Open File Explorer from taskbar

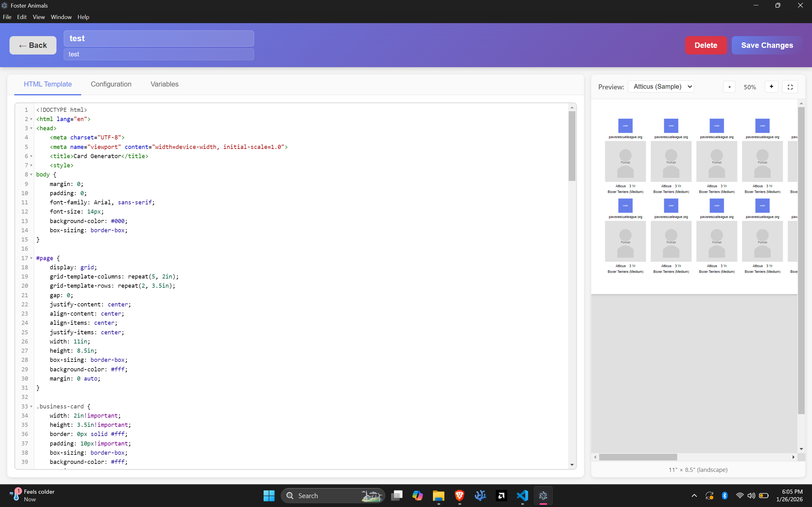[438, 495]
